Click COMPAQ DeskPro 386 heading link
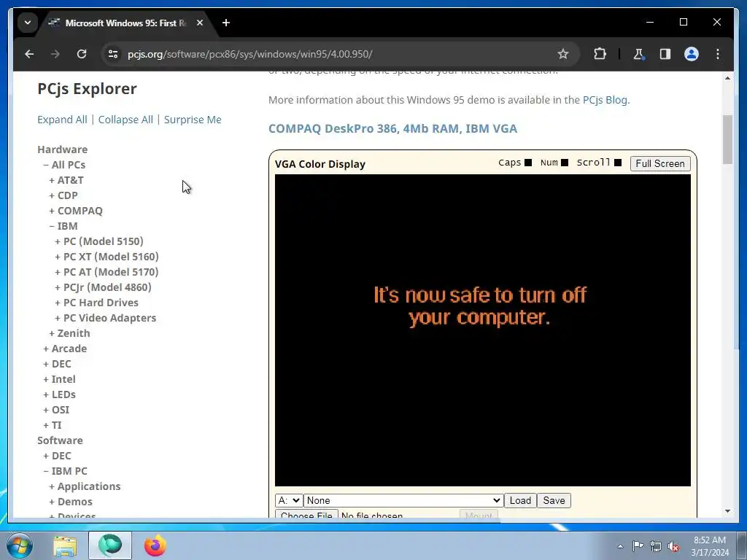 click(x=392, y=128)
